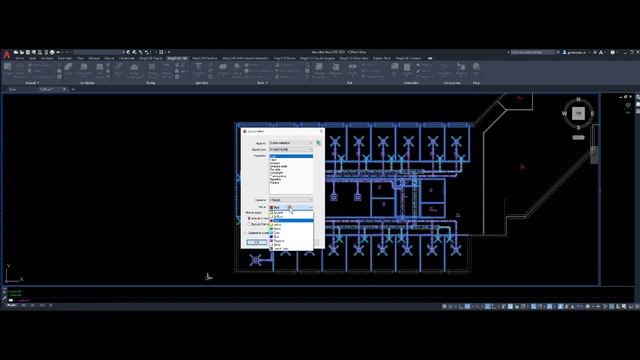
Task: Pick the Green color entry in dropdown list
Action: pos(291,229)
